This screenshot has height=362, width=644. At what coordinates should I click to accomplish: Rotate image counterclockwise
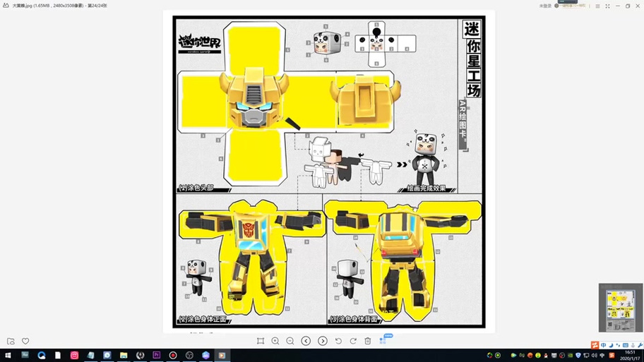pyautogui.click(x=338, y=341)
